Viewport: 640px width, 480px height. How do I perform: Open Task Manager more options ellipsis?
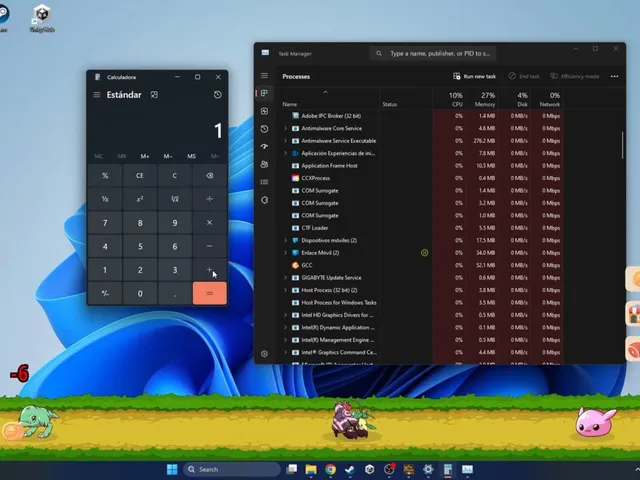tap(614, 76)
